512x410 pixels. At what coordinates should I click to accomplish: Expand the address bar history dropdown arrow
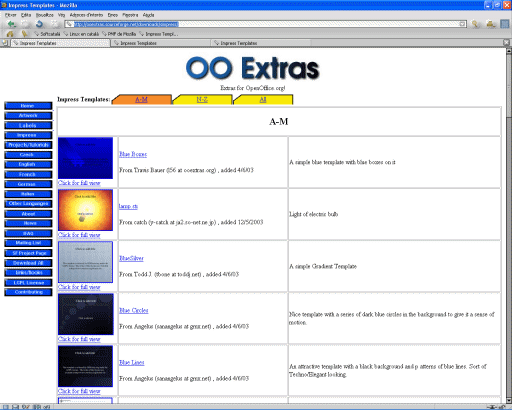coord(462,24)
